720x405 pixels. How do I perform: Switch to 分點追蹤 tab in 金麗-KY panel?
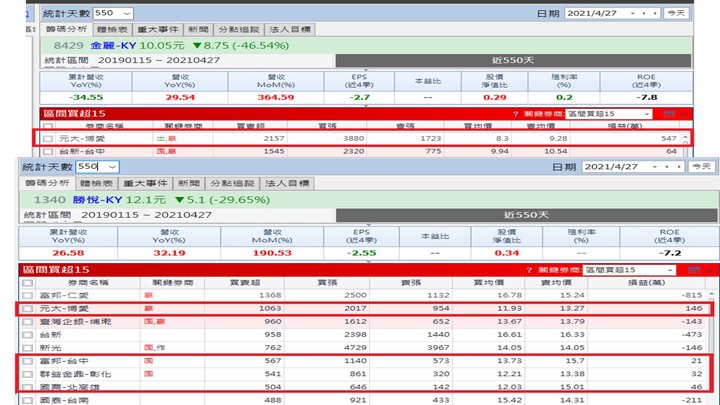239,29
